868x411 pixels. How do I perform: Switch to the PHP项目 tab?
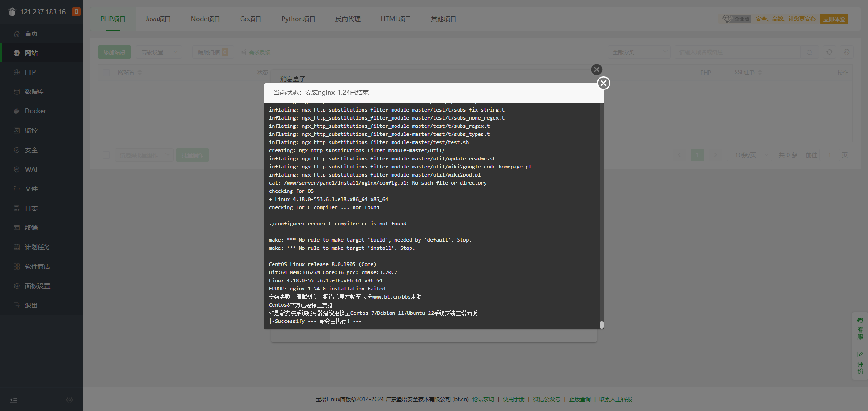(x=113, y=19)
